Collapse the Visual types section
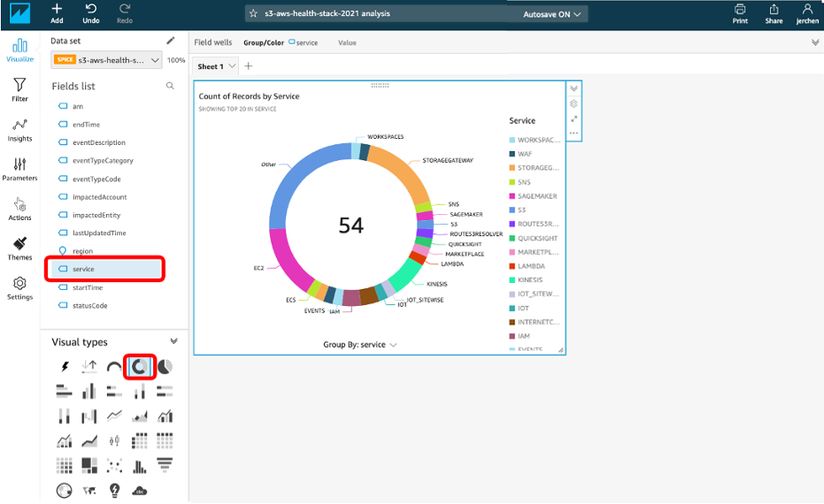This screenshot has height=504, width=824. (174, 341)
